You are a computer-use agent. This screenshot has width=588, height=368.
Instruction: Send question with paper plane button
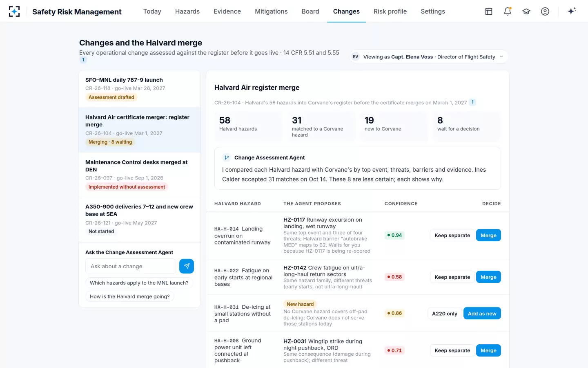(x=187, y=266)
